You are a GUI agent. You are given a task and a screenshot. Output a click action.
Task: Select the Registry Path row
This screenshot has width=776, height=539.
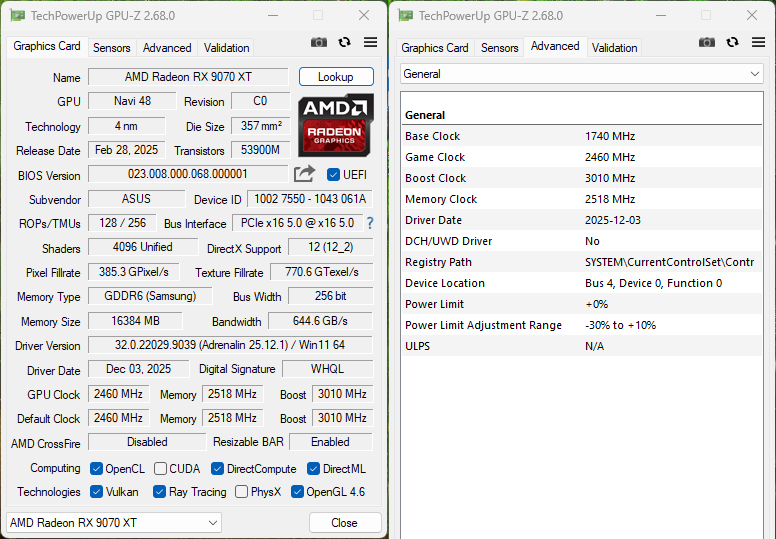pyautogui.click(x=582, y=262)
